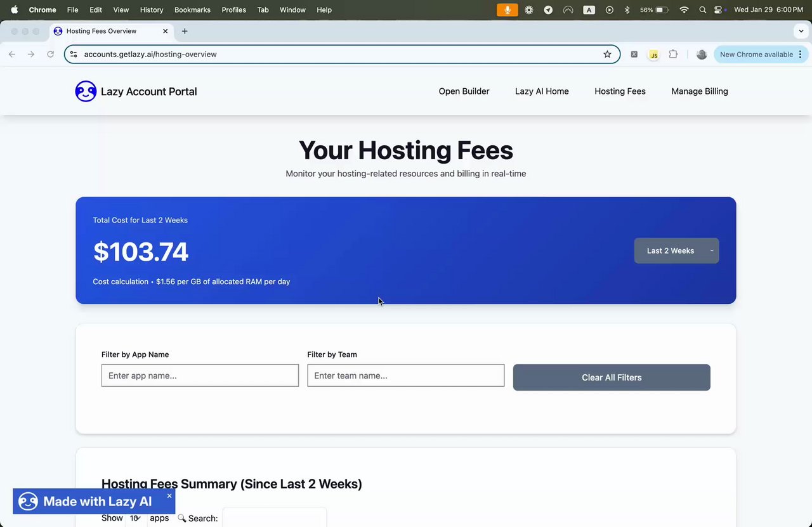Click Open Builder nav link

pos(464,91)
